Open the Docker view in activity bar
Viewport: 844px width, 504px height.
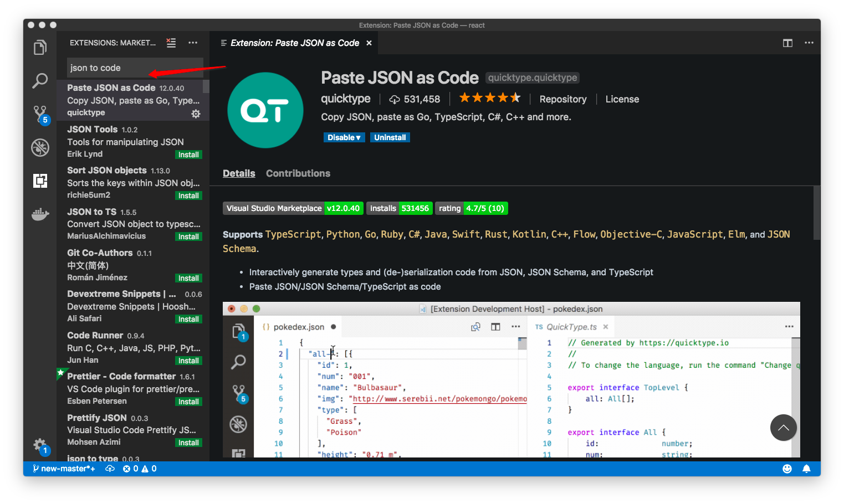(40, 214)
